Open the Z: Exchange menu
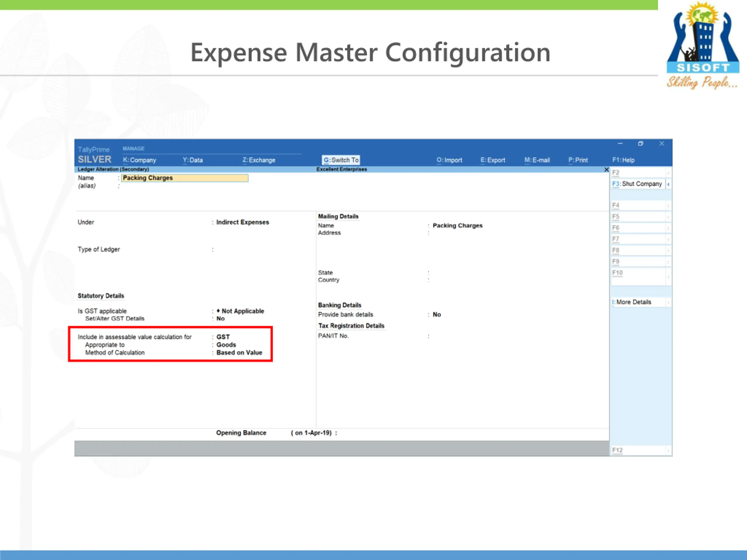747x560 pixels. [x=259, y=160]
